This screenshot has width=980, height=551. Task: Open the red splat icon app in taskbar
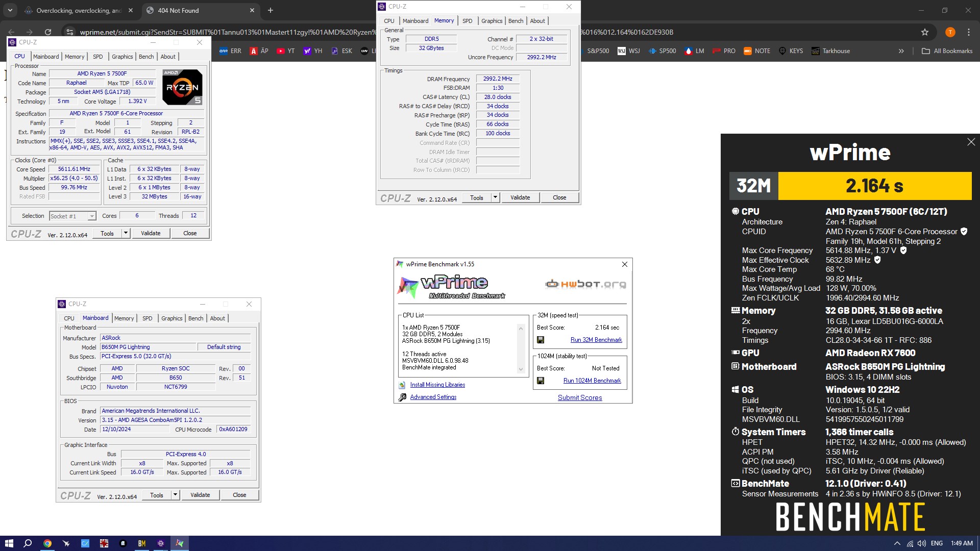[104, 543]
